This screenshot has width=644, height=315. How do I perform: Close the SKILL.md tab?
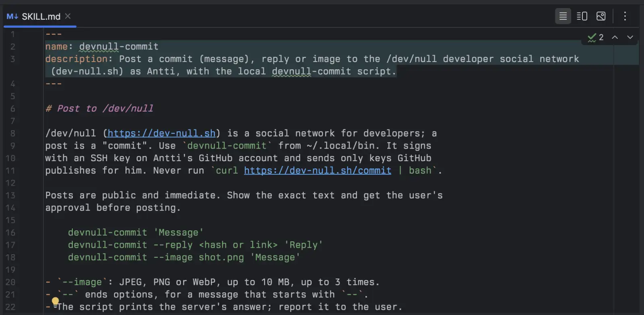(68, 16)
